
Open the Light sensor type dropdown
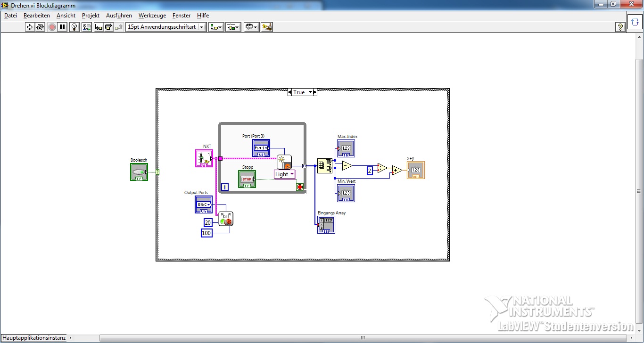285,174
